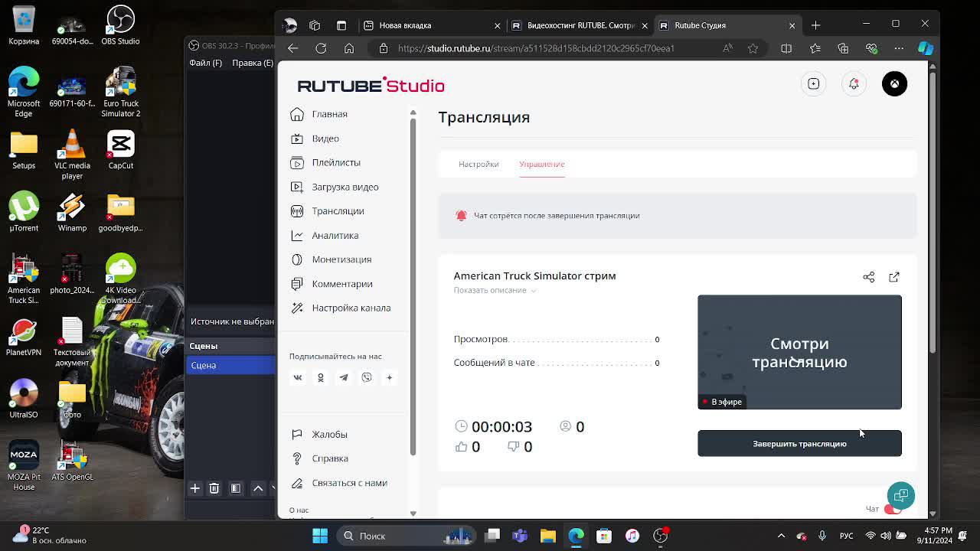The image size is (980, 551).
Task: Open a new browser tab
Action: (x=815, y=25)
